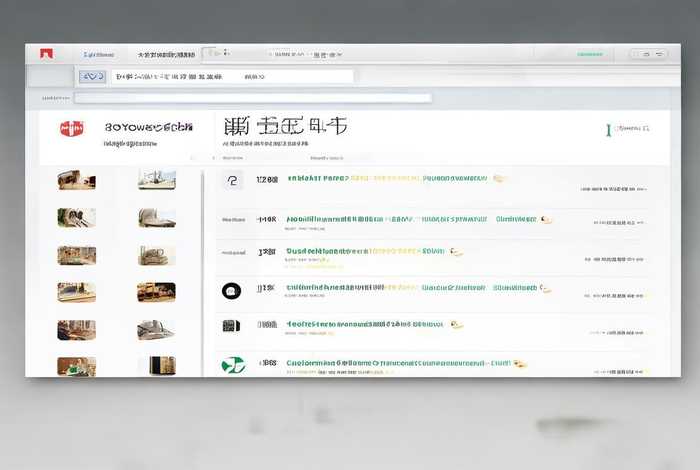The image size is (700, 470).
Task: Click the small arrow above the thumbnail grid
Action: 193,158
